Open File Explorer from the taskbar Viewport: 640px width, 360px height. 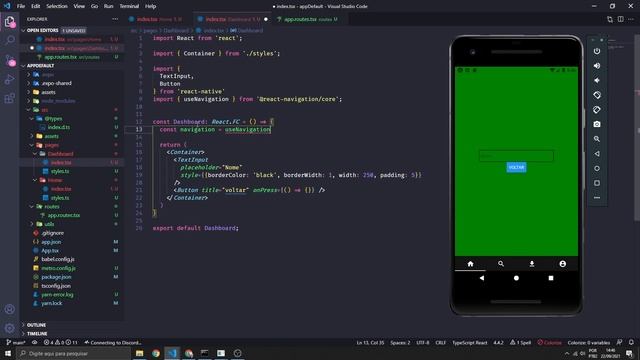(x=139, y=353)
